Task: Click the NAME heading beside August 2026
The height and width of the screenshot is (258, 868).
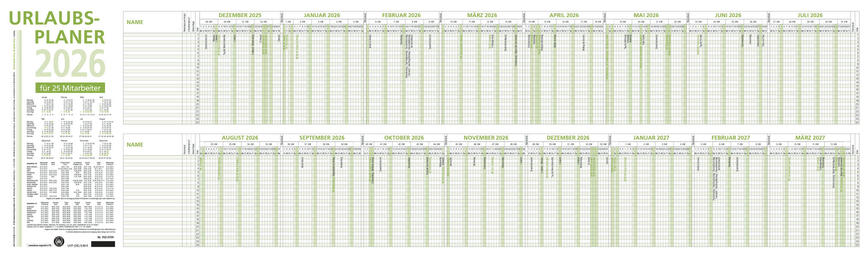Action: 135,145
